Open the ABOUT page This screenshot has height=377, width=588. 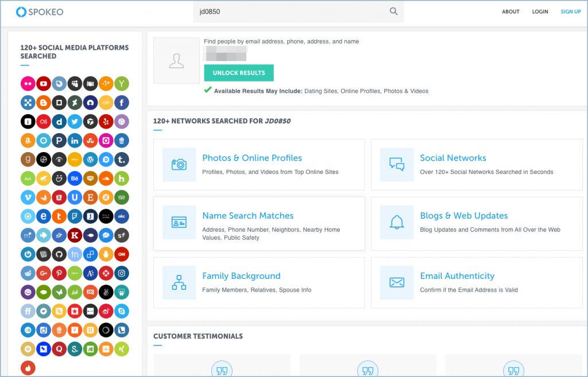click(510, 11)
